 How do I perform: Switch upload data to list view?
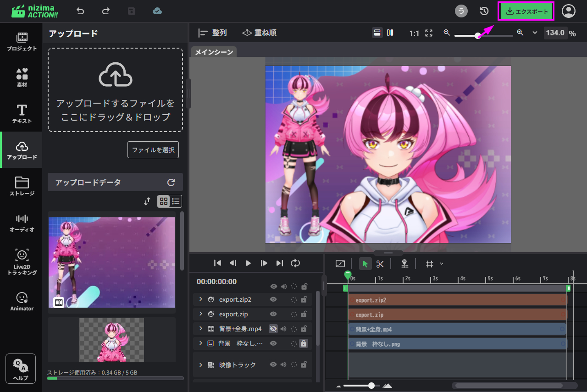pos(176,201)
